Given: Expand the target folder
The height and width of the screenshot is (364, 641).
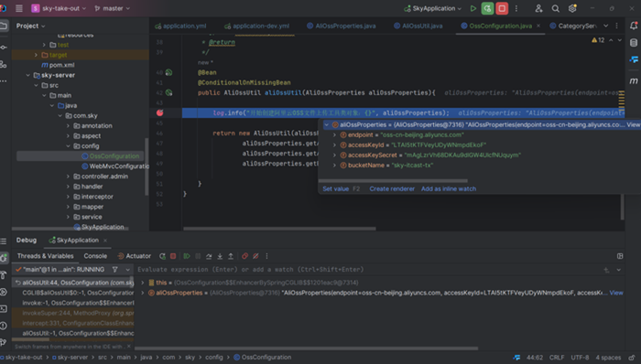Looking at the screenshot, I should [x=36, y=55].
